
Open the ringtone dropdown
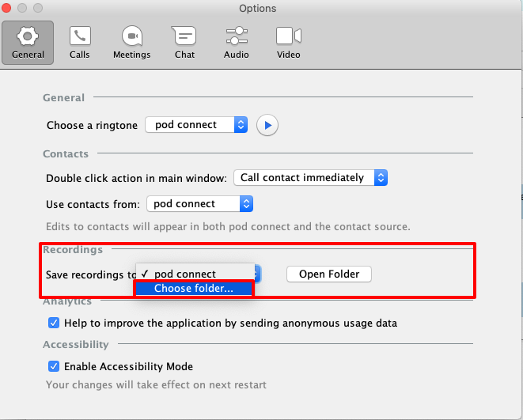click(x=196, y=125)
